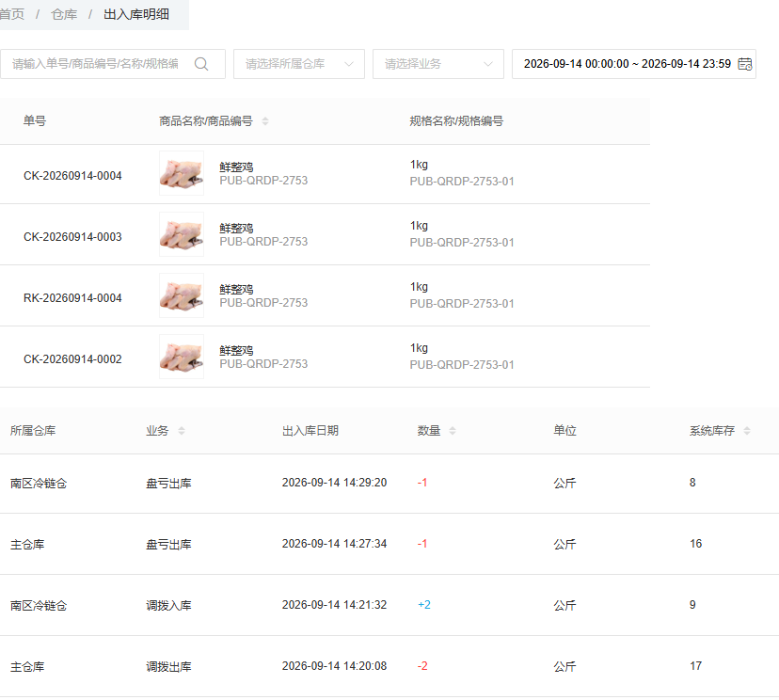This screenshot has height=700, width=779.
Task: Click 南区冷链仓 in the 14:29:20 row
Action: point(39,484)
